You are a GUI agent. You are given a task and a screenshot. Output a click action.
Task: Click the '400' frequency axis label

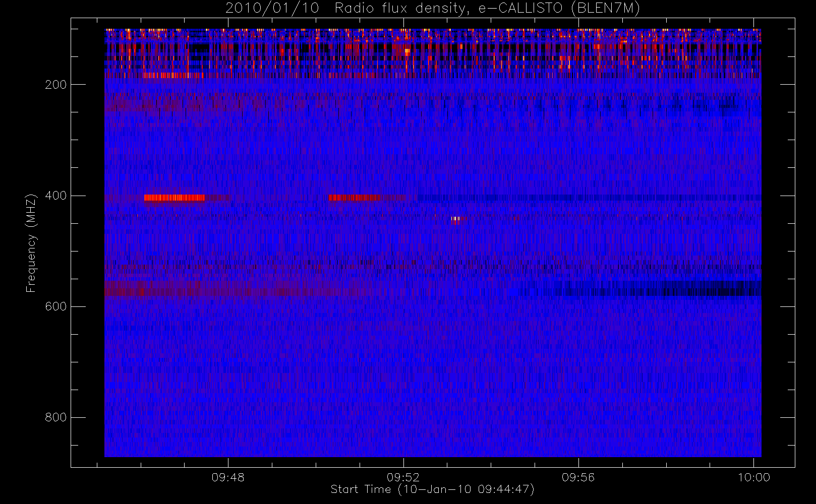point(55,196)
